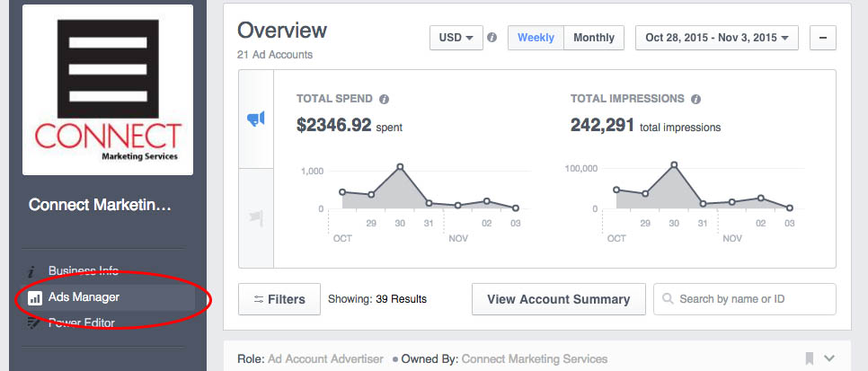Click View Account Summary button
This screenshot has height=371, width=868.
pyautogui.click(x=558, y=299)
